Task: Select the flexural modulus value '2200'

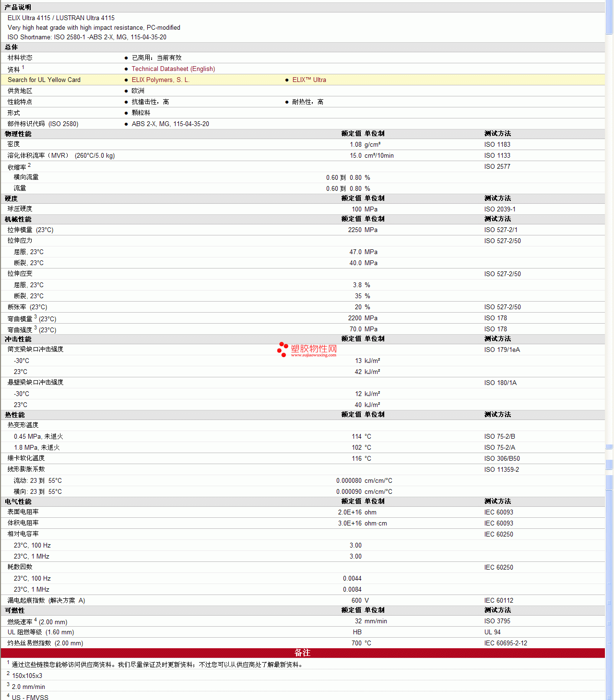Action: (355, 318)
